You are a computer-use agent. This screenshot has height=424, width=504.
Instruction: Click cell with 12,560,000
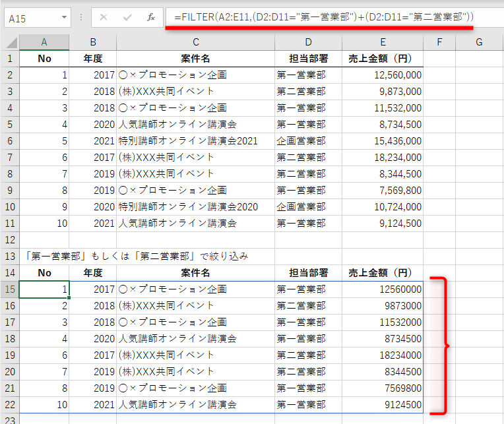383,75
